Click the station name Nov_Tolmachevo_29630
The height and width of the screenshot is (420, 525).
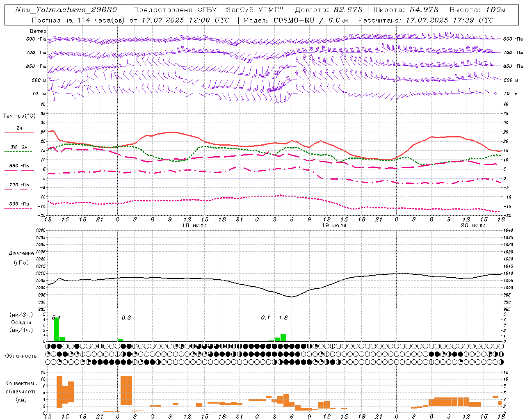pos(66,10)
